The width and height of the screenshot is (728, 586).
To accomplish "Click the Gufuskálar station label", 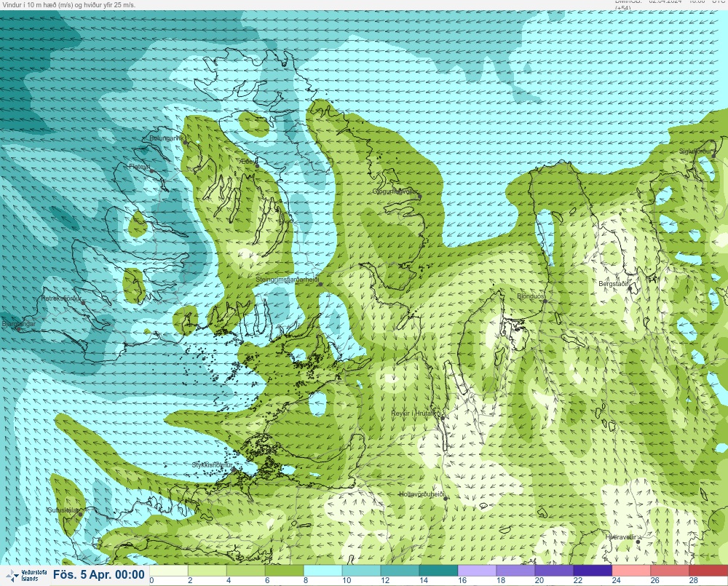I will tap(63, 510).
